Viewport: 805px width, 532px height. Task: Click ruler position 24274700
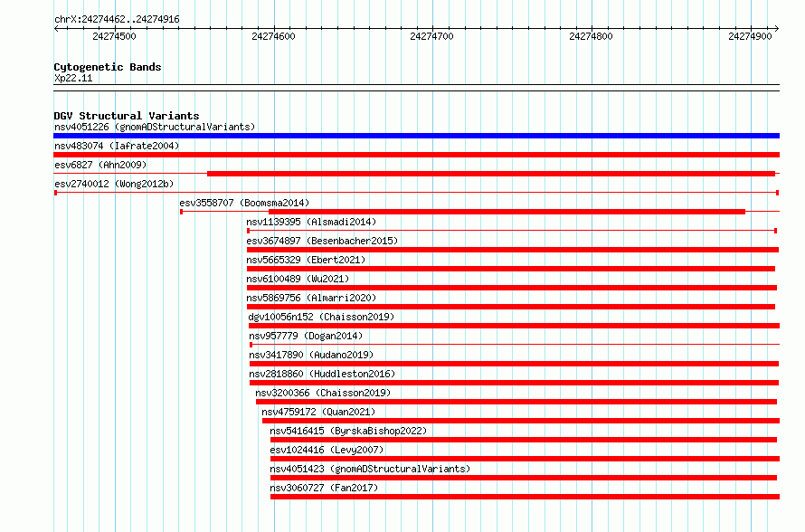431,36
